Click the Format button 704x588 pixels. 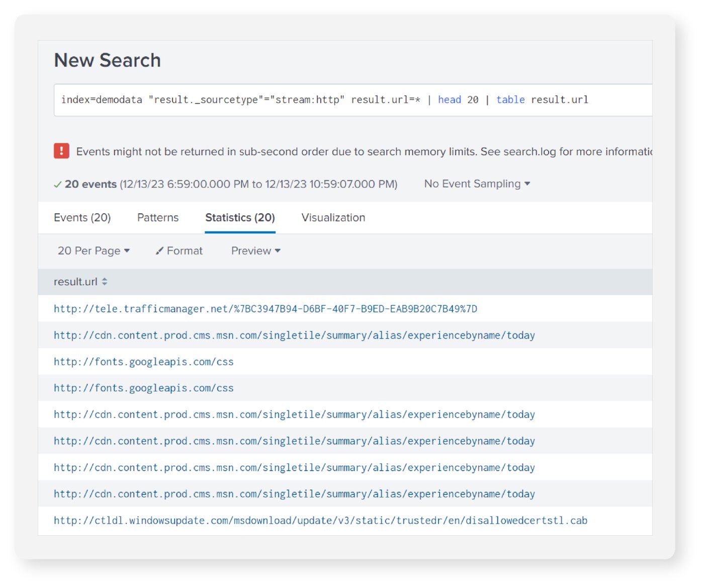click(x=179, y=250)
